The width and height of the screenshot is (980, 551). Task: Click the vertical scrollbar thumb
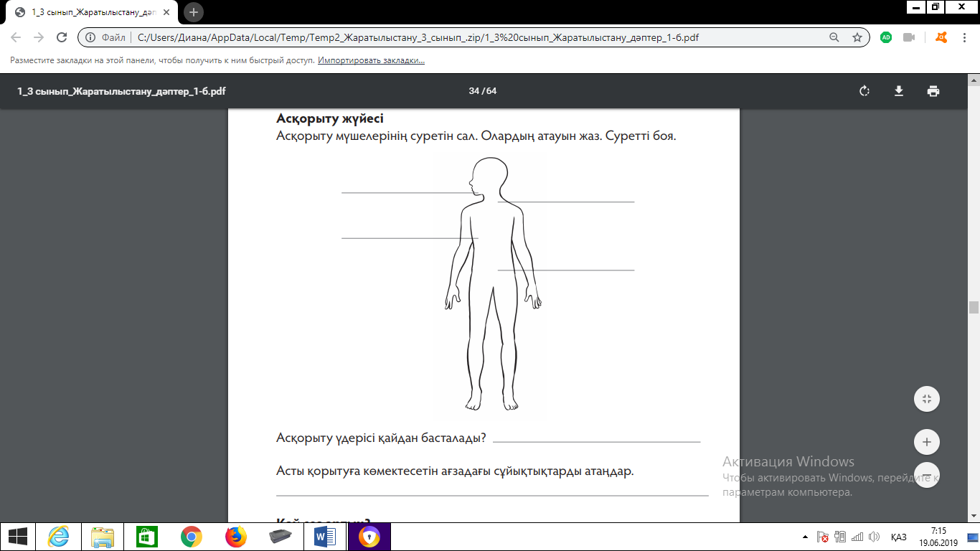tap(974, 307)
